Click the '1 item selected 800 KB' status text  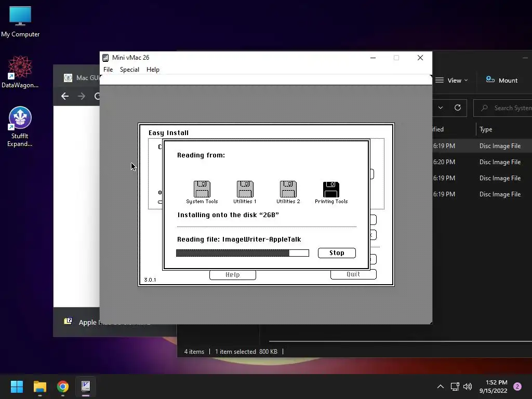pyautogui.click(x=246, y=352)
